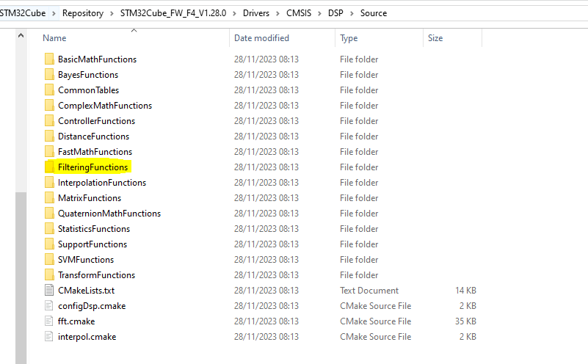Click the interpol.cmake file icon

coord(49,336)
